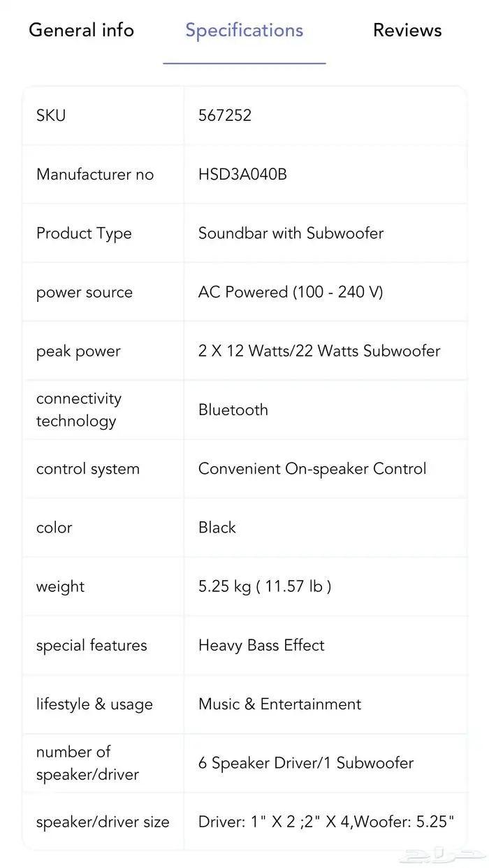Open the General info tab
The width and height of the screenshot is (489, 868).
click(x=81, y=31)
